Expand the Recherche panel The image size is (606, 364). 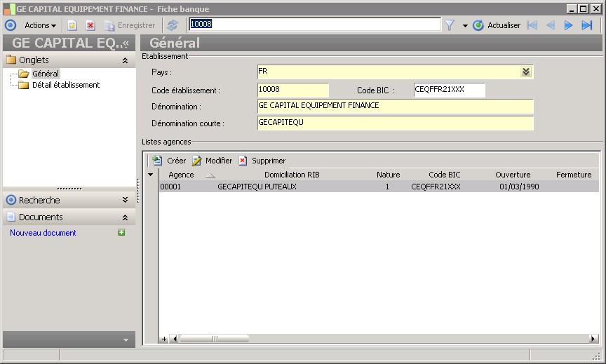click(x=125, y=200)
